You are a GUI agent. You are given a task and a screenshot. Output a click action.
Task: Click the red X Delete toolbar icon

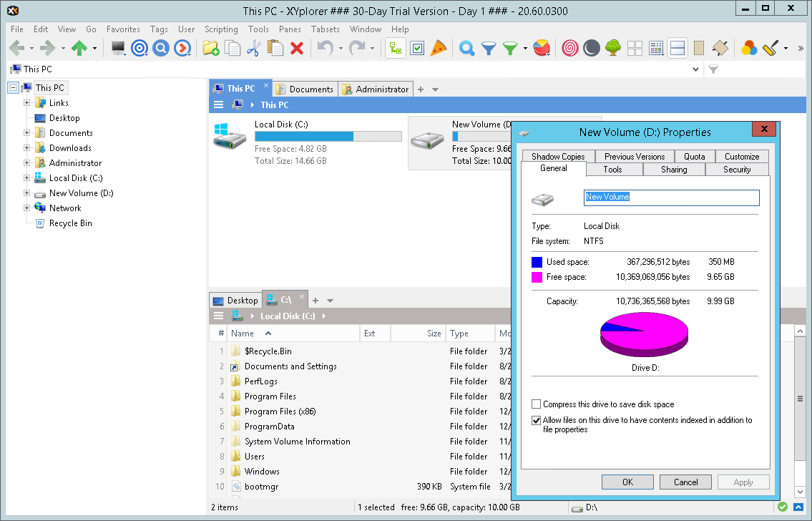pyautogui.click(x=297, y=48)
